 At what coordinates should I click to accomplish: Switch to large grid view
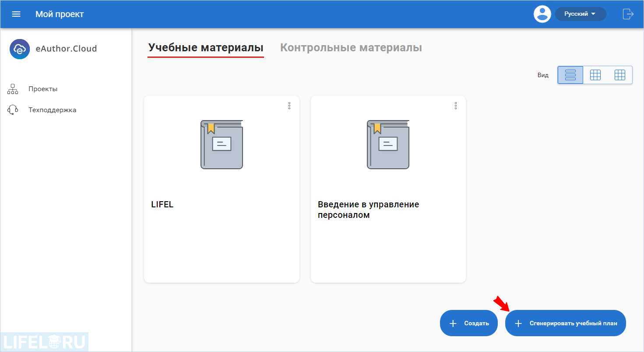click(595, 75)
